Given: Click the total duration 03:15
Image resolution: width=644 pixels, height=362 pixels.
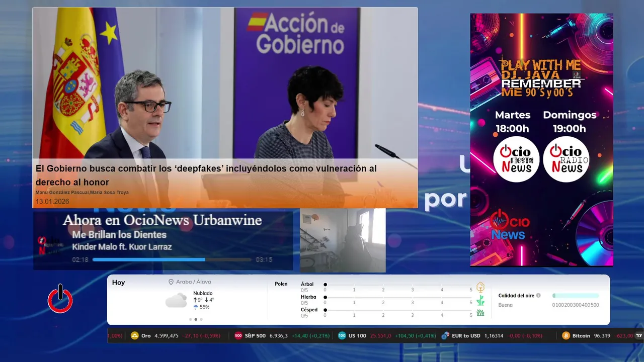Looking at the screenshot, I should (264, 260).
